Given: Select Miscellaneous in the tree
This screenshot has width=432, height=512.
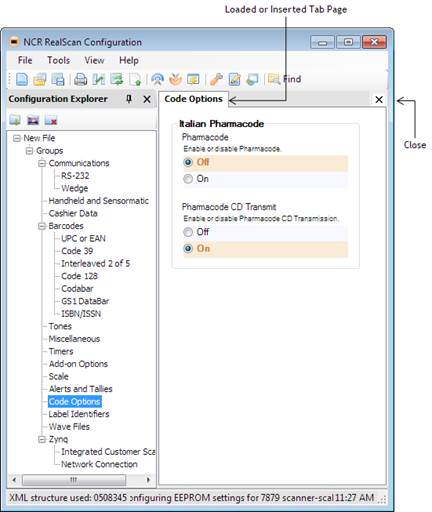Looking at the screenshot, I should click(74, 339).
